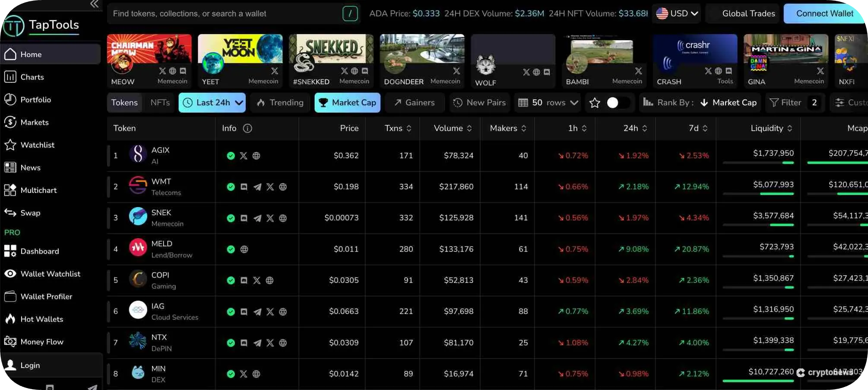Screen dimensions: 868x390
Task: Switch to the NFTs tab
Action: pos(159,103)
